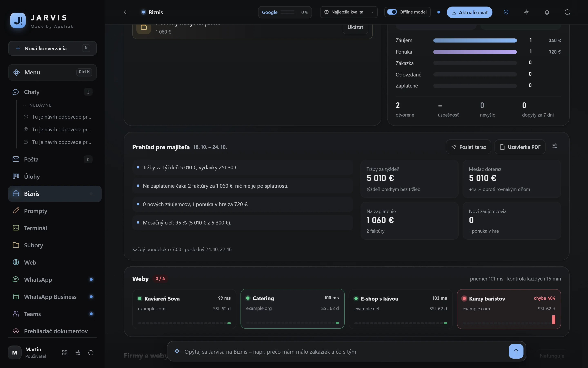Open overview settings sliders icon
The height and width of the screenshot is (368, 588).
pyautogui.click(x=555, y=146)
